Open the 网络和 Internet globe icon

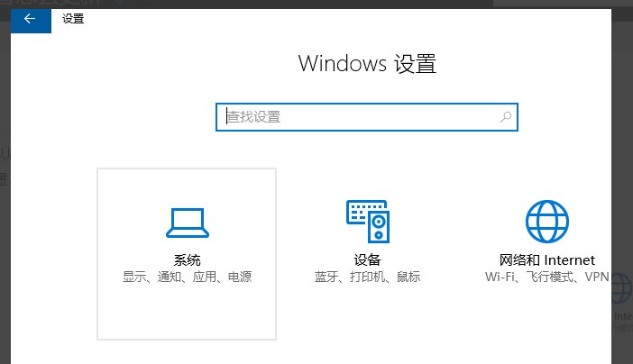pos(547,221)
